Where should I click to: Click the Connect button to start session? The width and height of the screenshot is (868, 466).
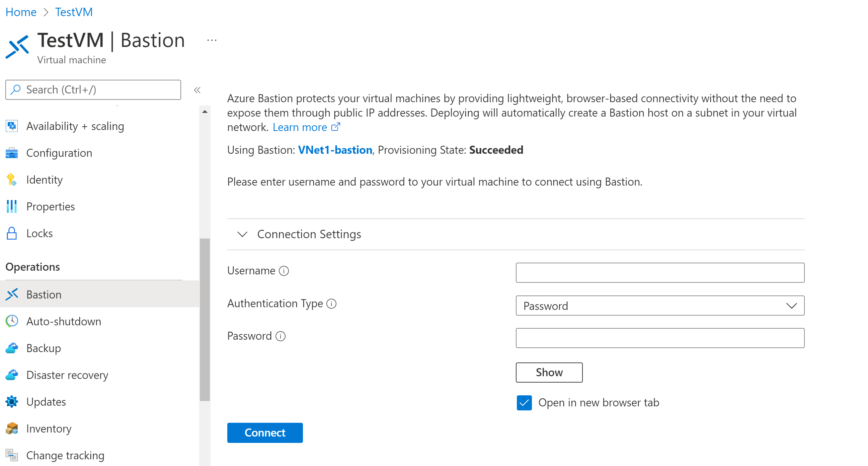[265, 433]
